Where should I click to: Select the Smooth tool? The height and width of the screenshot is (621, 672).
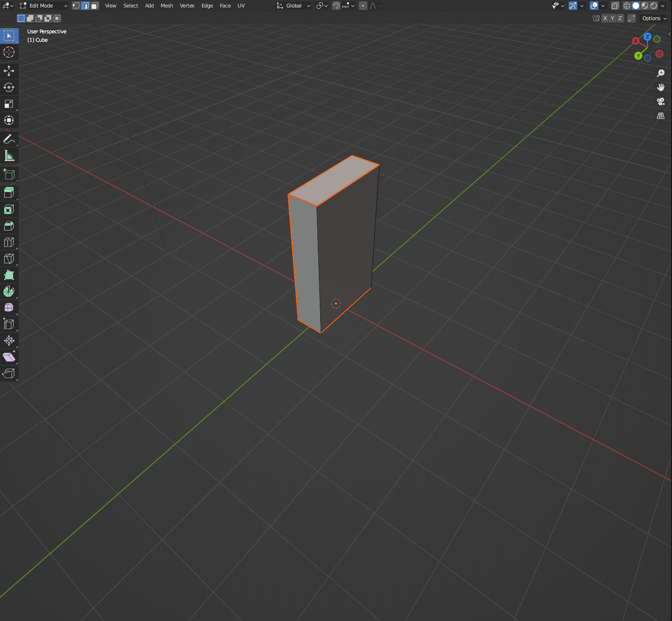(9, 308)
